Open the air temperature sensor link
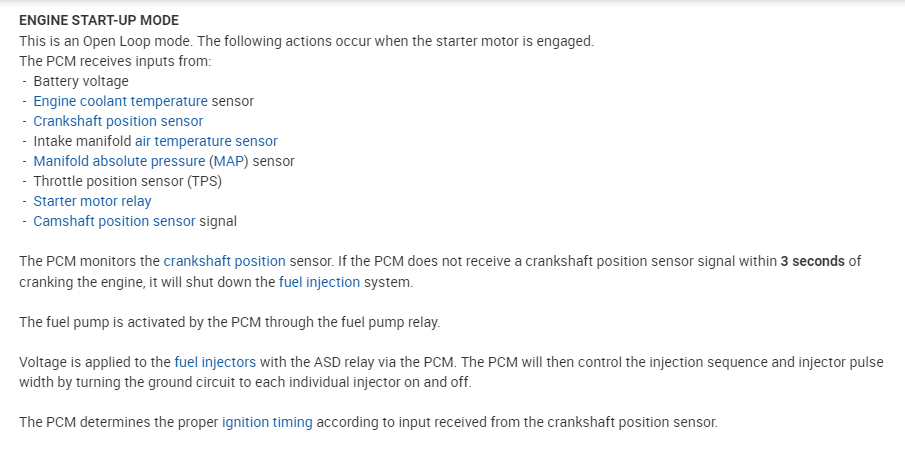The image size is (905, 449). 206,141
